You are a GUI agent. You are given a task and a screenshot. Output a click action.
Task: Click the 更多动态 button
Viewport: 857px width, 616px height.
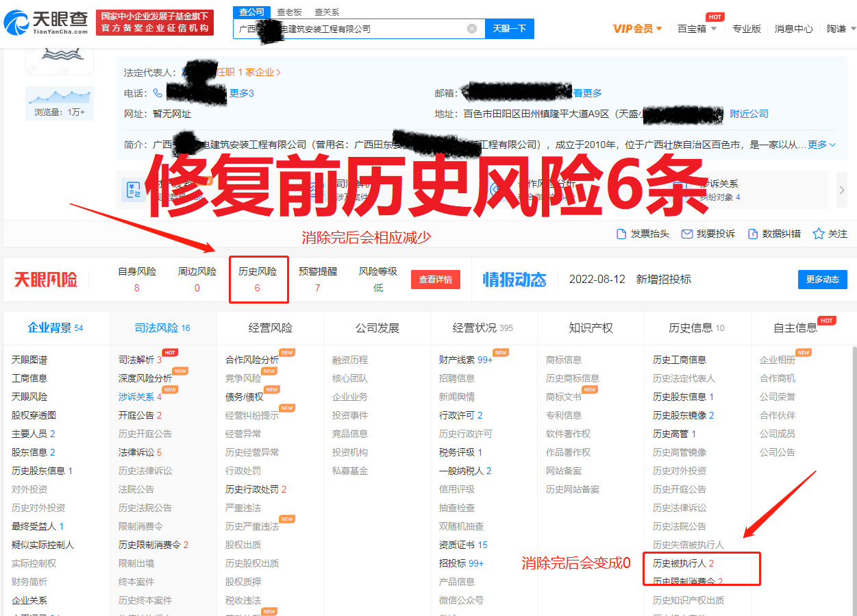(x=822, y=280)
